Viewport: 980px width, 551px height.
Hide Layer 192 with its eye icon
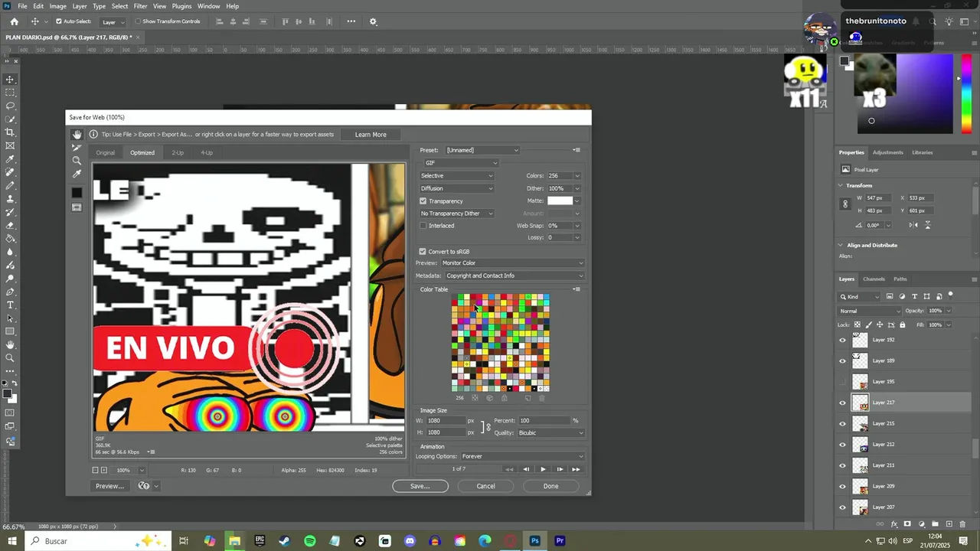click(x=843, y=340)
